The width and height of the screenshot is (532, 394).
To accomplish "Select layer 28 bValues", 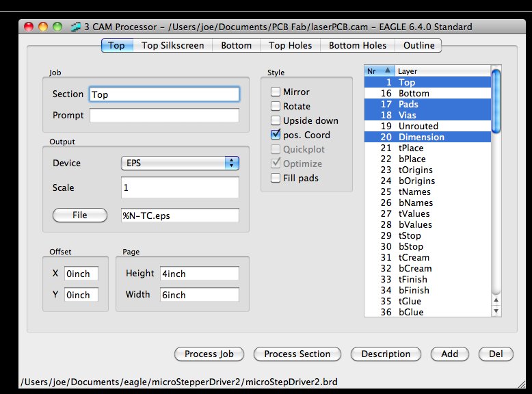I will [427, 224].
